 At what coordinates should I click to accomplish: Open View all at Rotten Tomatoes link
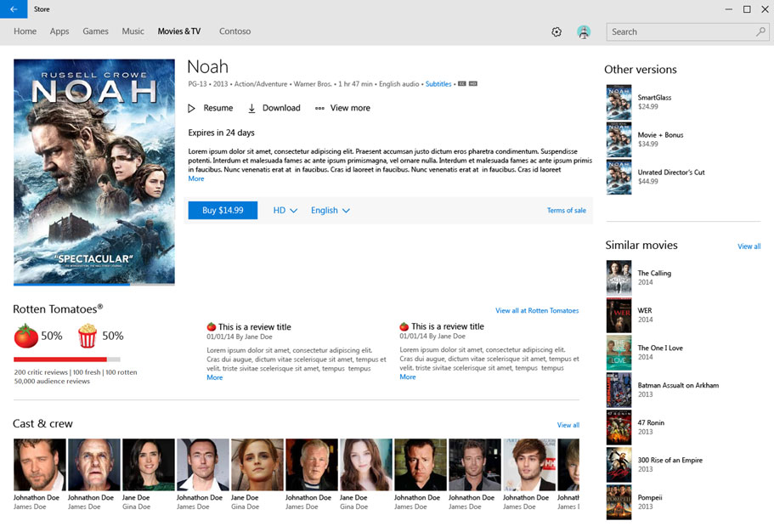coord(537,311)
